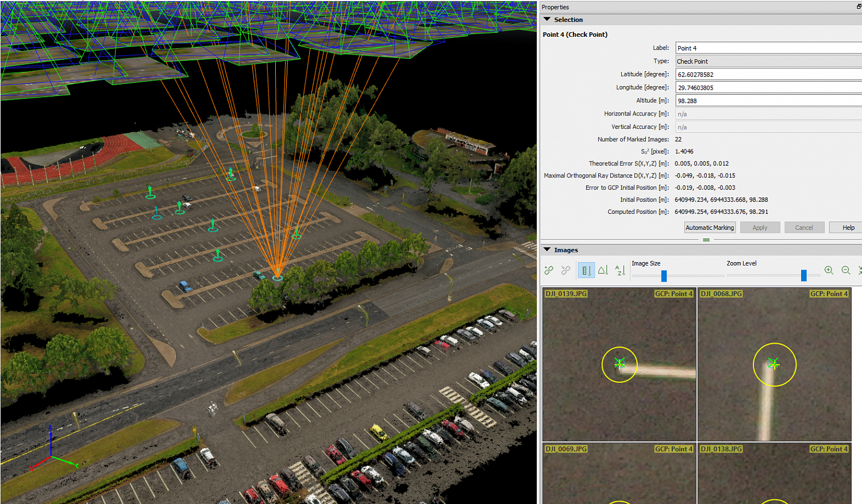Click the unlink images (broken chain) icon
862x504 pixels.
pos(565,270)
